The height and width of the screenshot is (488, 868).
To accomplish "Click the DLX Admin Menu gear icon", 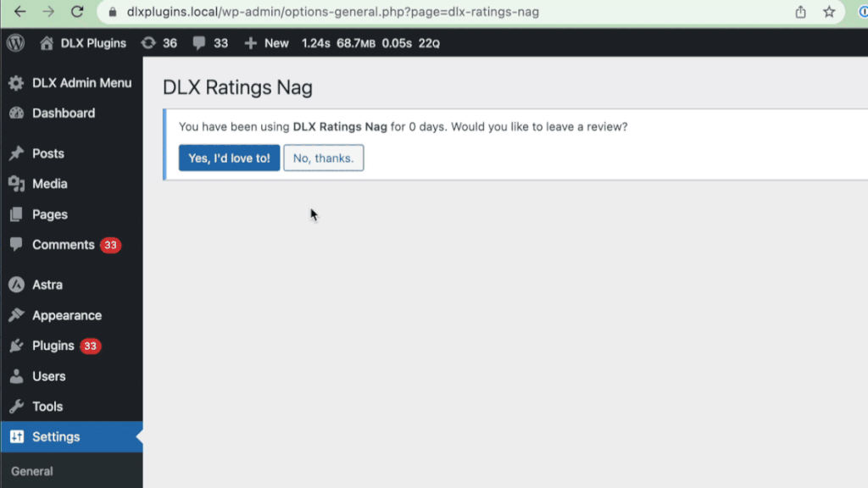I will click(16, 83).
